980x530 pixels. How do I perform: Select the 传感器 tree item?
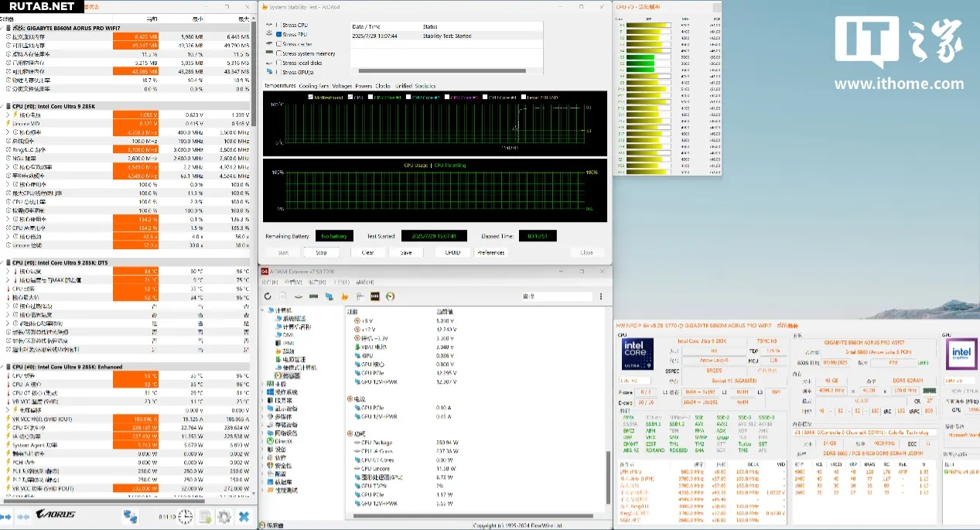click(291, 376)
